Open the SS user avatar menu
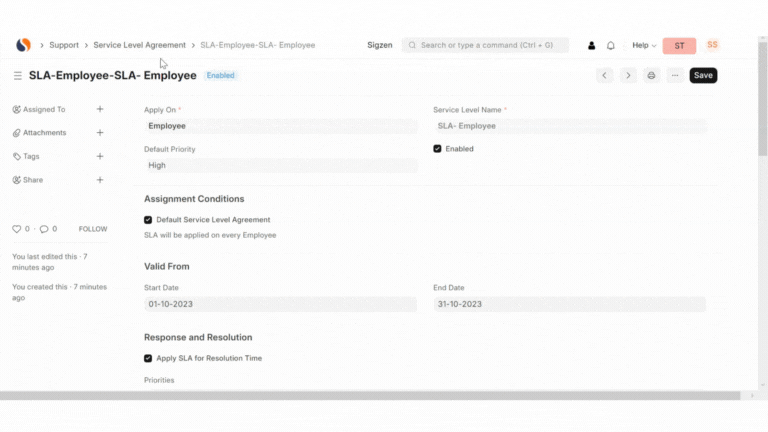The width and height of the screenshot is (768, 432). pyautogui.click(x=712, y=45)
